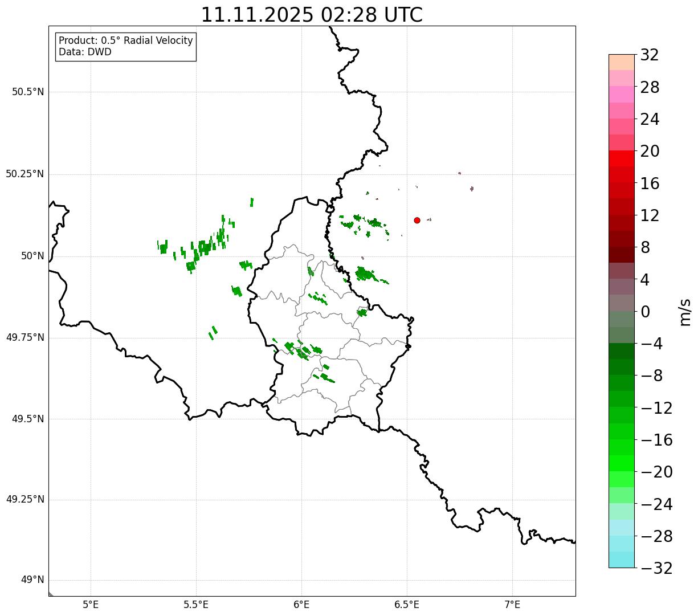Click the colorbar tick label 32
The height and width of the screenshot is (616, 698).
pos(650,55)
